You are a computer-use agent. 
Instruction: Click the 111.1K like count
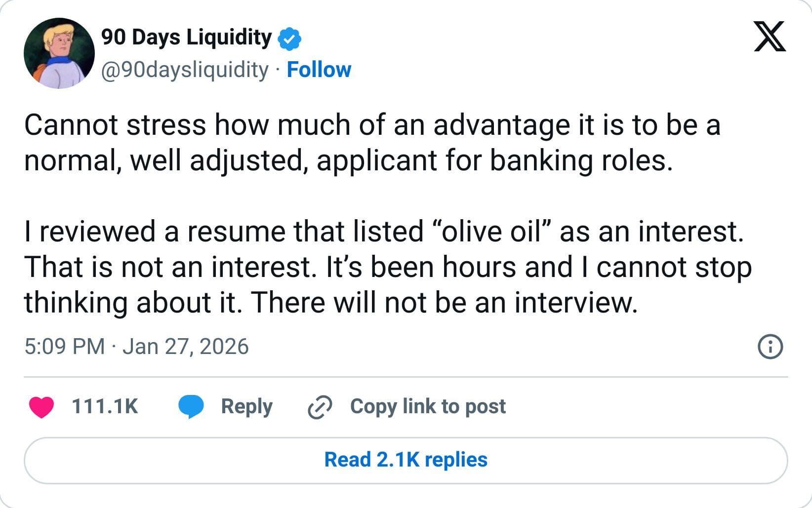coord(105,406)
